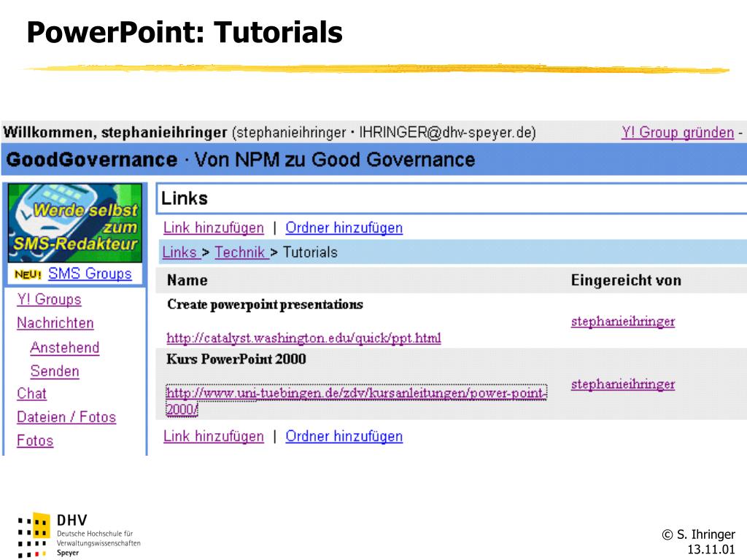Go to Y! Groups in sidebar

[49, 300]
